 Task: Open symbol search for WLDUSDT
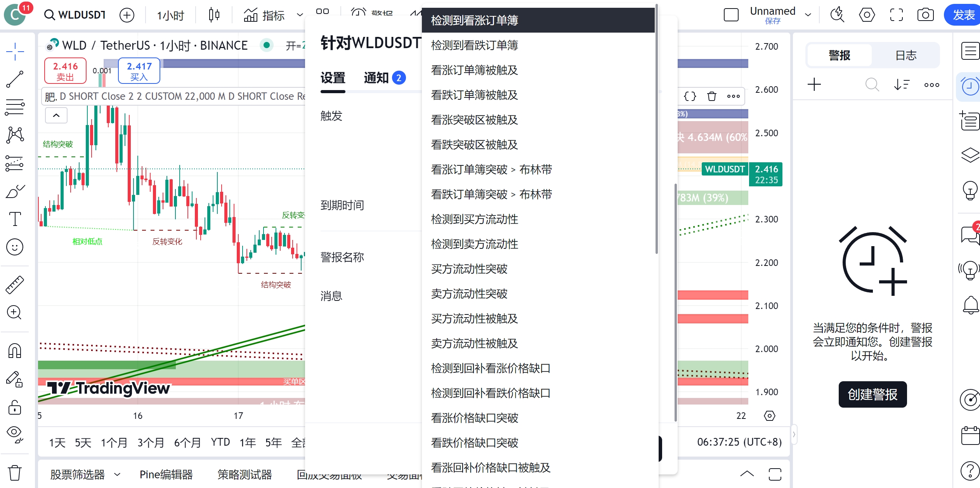tap(75, 15)
